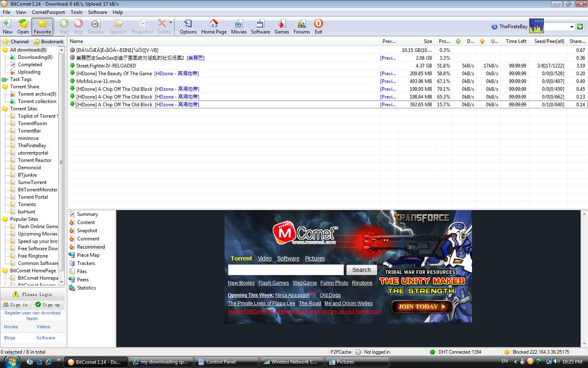
Task: Open Control Panel from the taskbar
Action: click(227, 362)
